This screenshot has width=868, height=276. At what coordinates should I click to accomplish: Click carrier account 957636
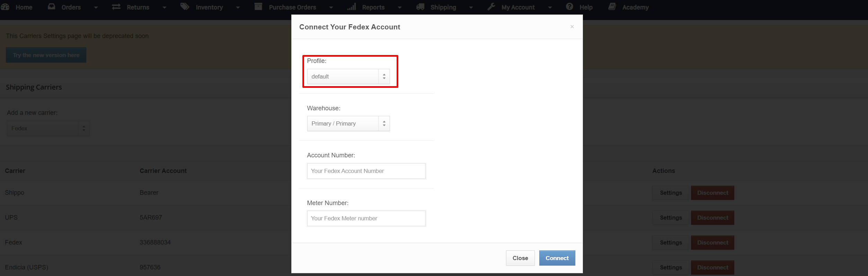pos(150,267)
